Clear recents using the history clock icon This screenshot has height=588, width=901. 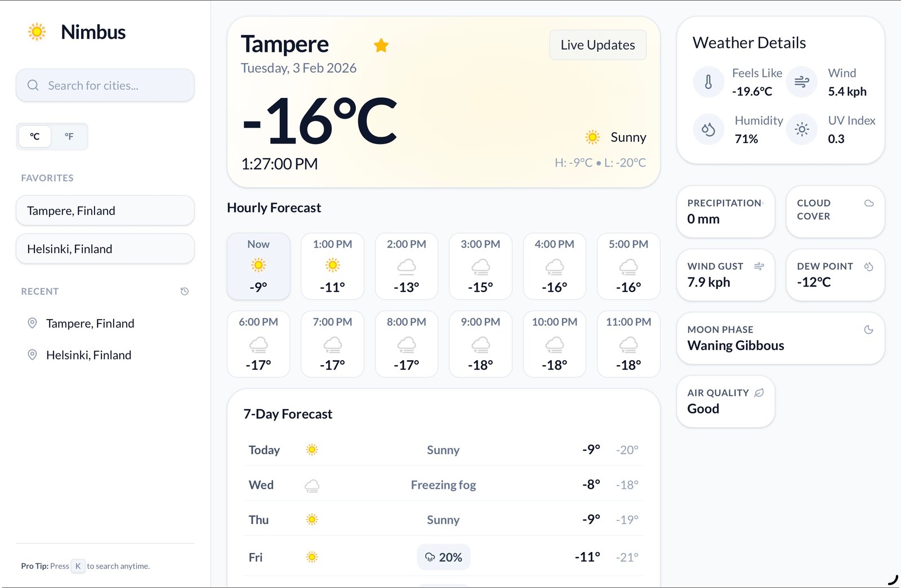click(185, 291)
